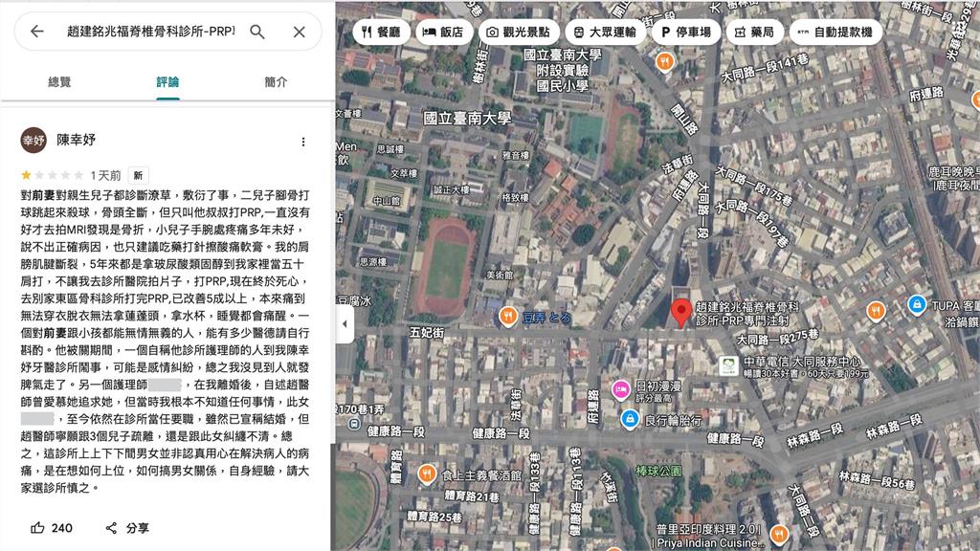Click the 誠正大樓 building label
The width and height of the screenshot is (980, 551).
(452, 189)
